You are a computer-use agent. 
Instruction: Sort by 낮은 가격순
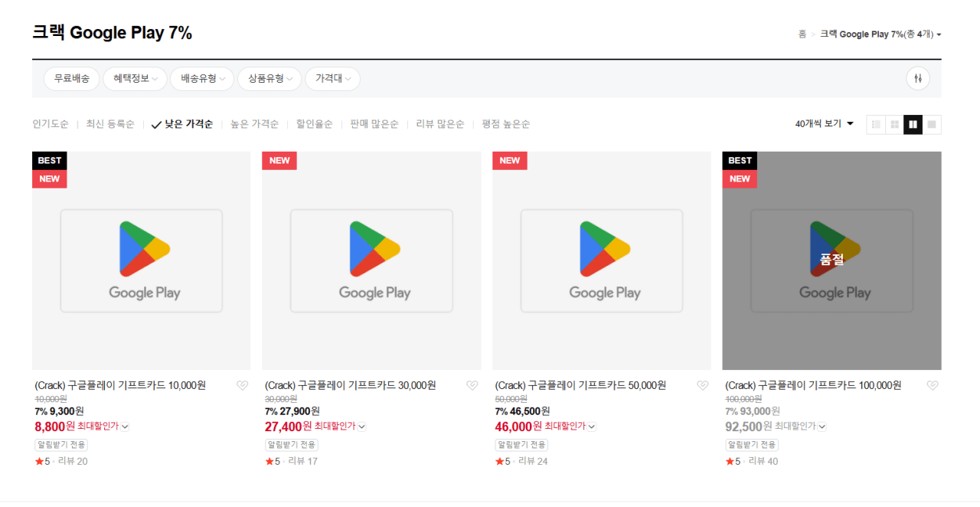pos(182,124)
